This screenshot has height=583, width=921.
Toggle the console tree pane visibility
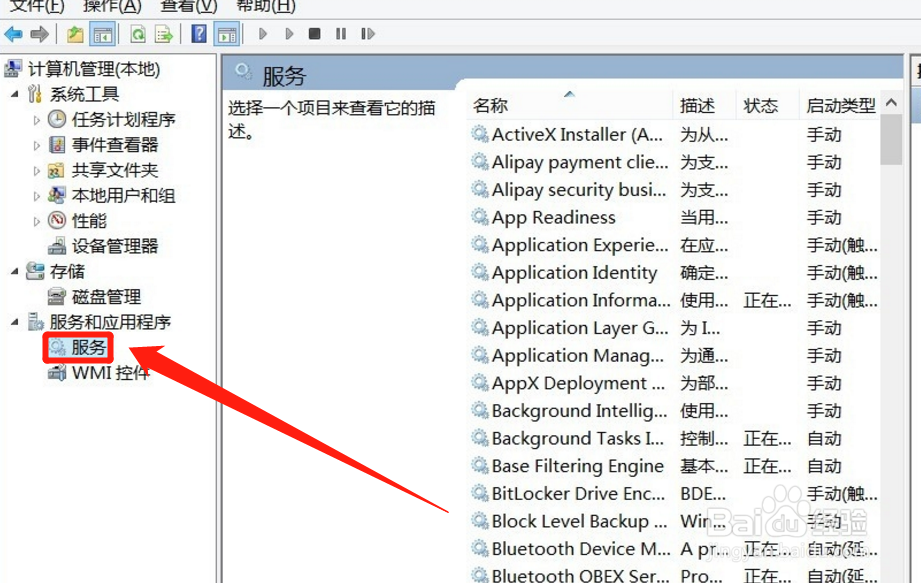coord(104,33)
